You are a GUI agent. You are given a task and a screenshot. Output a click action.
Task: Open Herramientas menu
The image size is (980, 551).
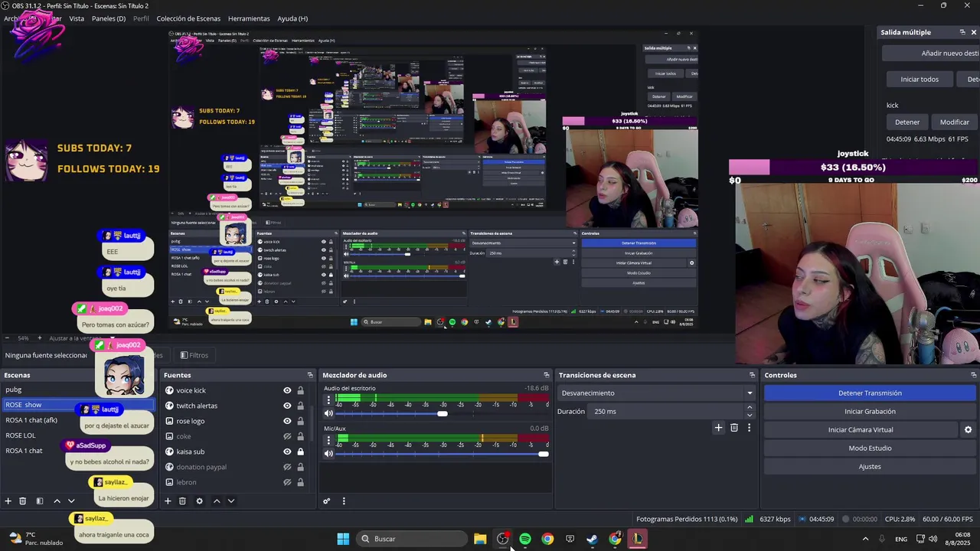[x=249, y=18]
